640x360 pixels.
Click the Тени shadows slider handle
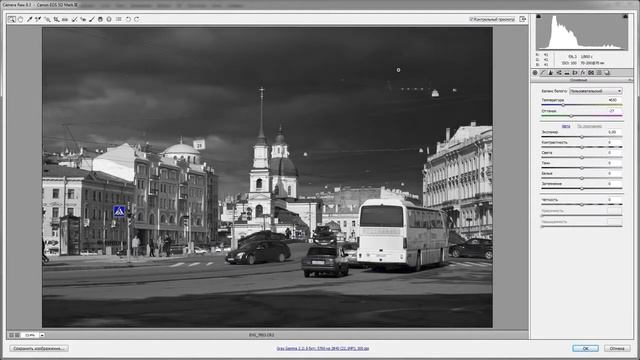click(x=582, y=168)
